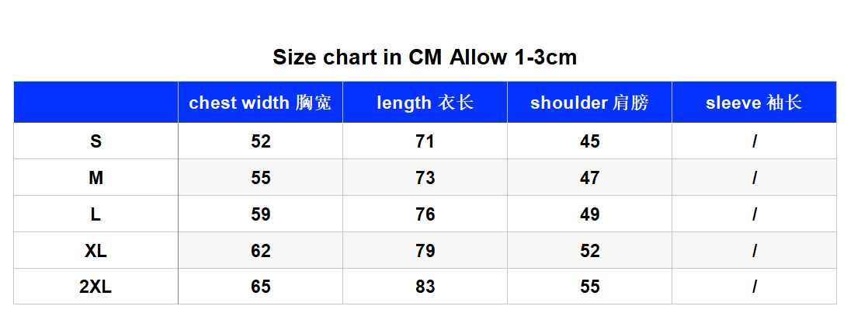Click chest width value 62
This screenshot has width=868, height=327.
pos(261,251)
